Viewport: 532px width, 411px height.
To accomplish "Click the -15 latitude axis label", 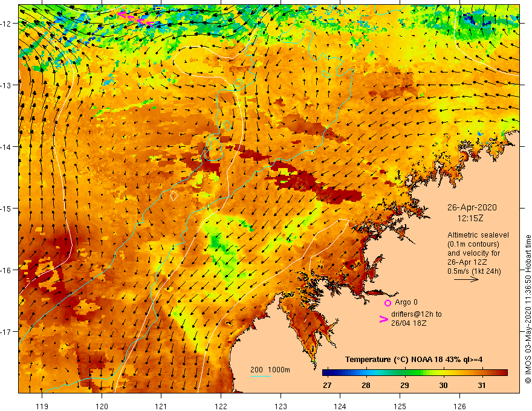I will pyautogui.click(x=7, y=208).
